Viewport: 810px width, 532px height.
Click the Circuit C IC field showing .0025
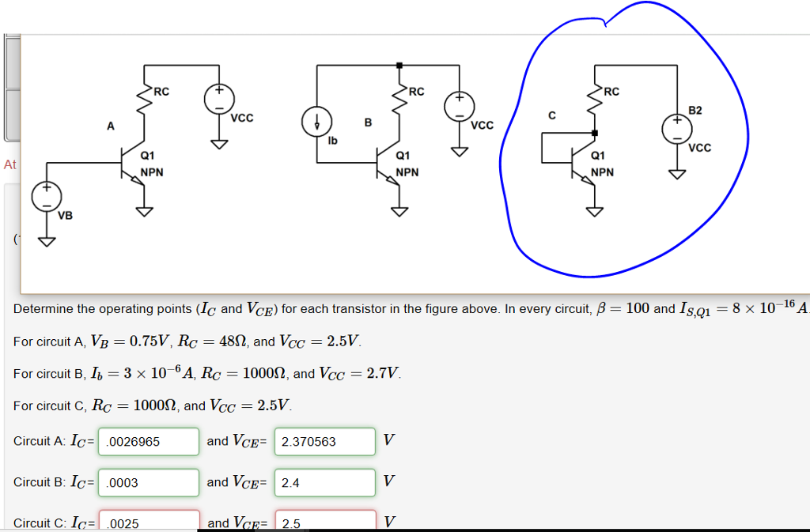(148, 520)
